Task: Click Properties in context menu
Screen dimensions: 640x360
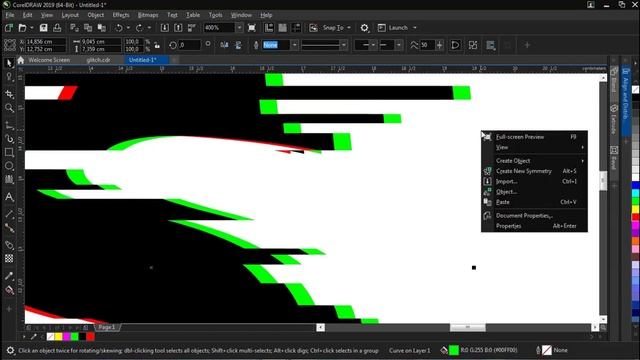Action: (x=534, y=226)
